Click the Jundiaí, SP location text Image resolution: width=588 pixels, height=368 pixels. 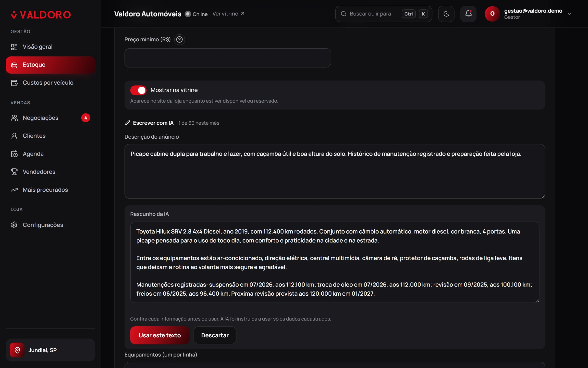point(43,350)
